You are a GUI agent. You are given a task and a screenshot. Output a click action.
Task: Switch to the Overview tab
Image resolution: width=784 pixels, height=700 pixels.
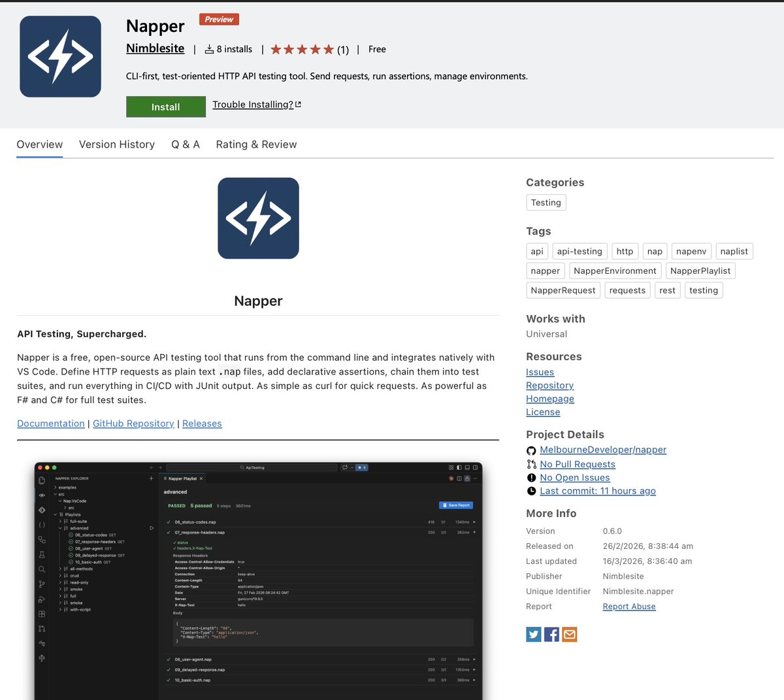click(40, 144)
